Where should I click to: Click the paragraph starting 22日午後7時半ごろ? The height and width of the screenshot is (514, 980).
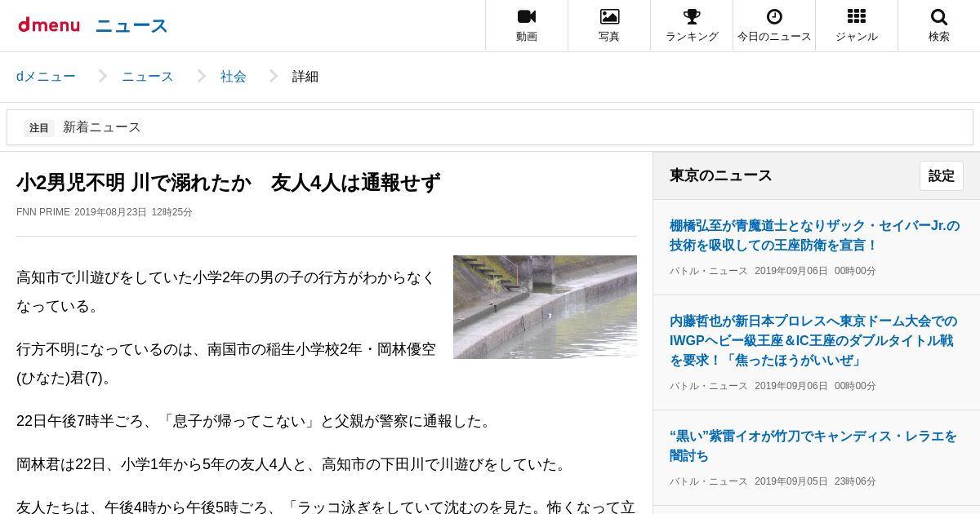256,421
